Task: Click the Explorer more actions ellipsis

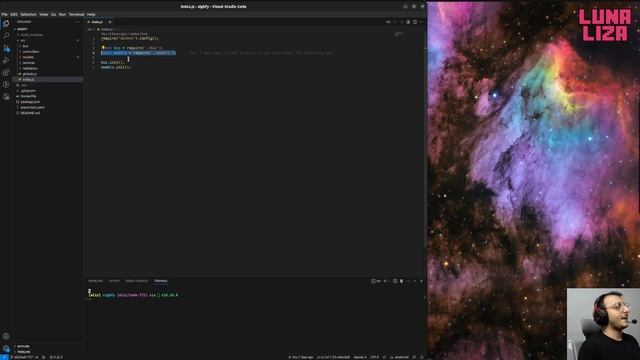Action: coord(77,22)
